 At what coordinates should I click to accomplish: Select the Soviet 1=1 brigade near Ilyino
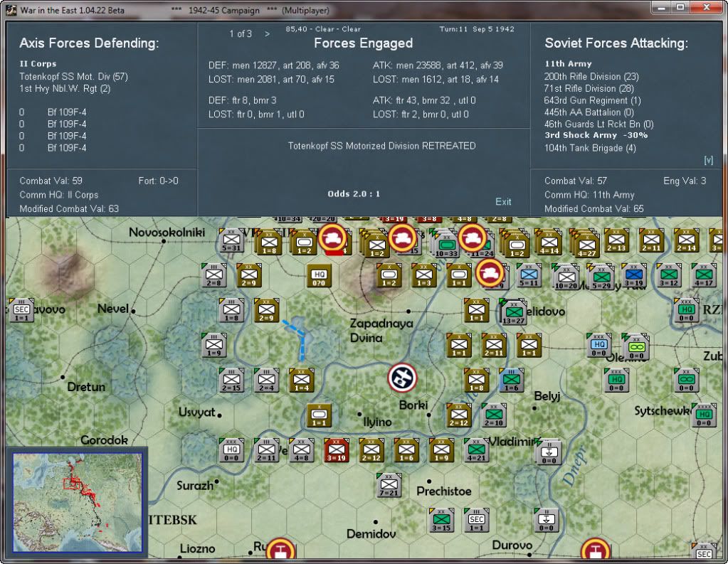[319, 415]
